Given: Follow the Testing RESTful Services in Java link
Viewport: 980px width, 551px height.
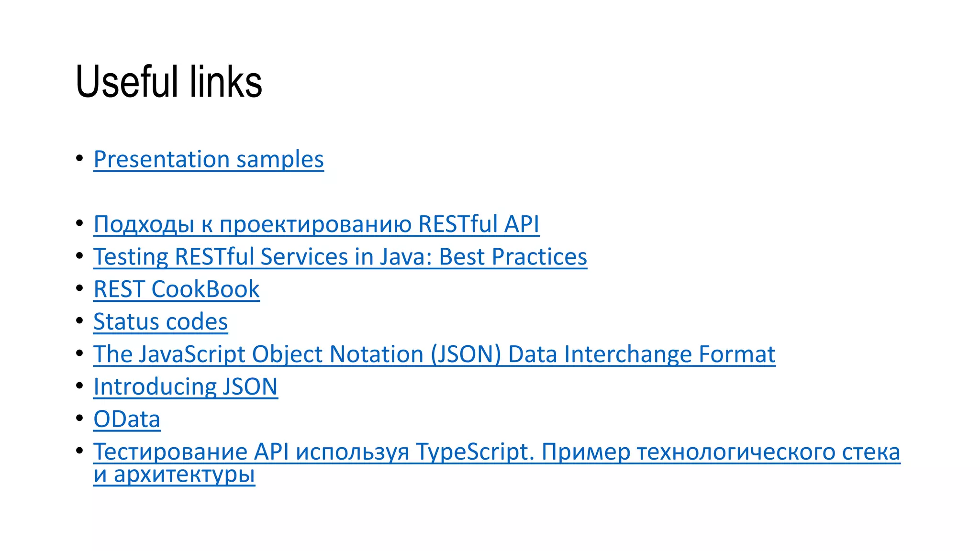Looking at the screenshot, I should coord(340,257).
